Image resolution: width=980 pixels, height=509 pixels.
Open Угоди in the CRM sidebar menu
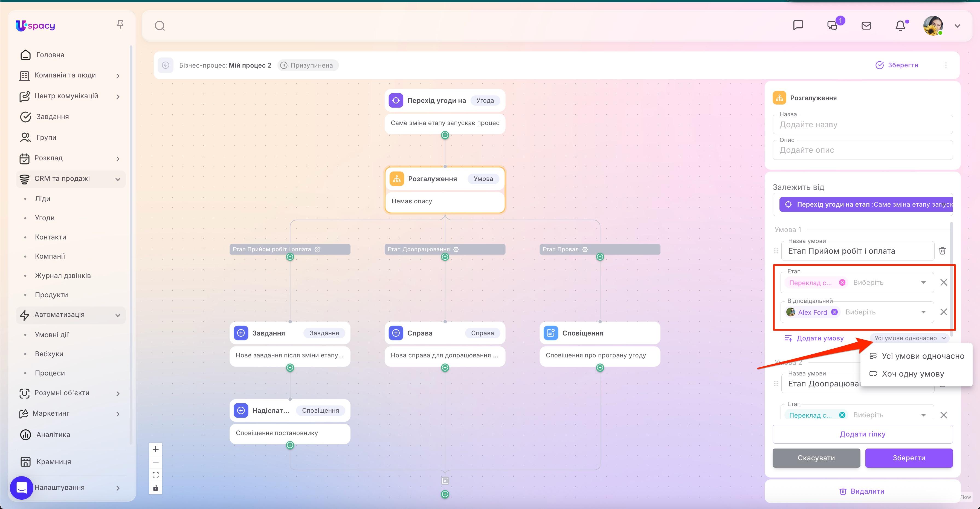pyautogui.click(x=45, y=218)
